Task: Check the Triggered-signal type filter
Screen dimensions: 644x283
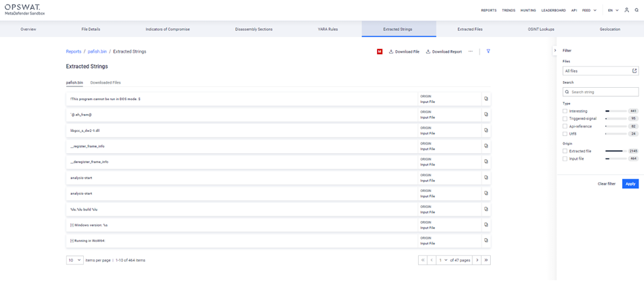Action: pos(565,119)
